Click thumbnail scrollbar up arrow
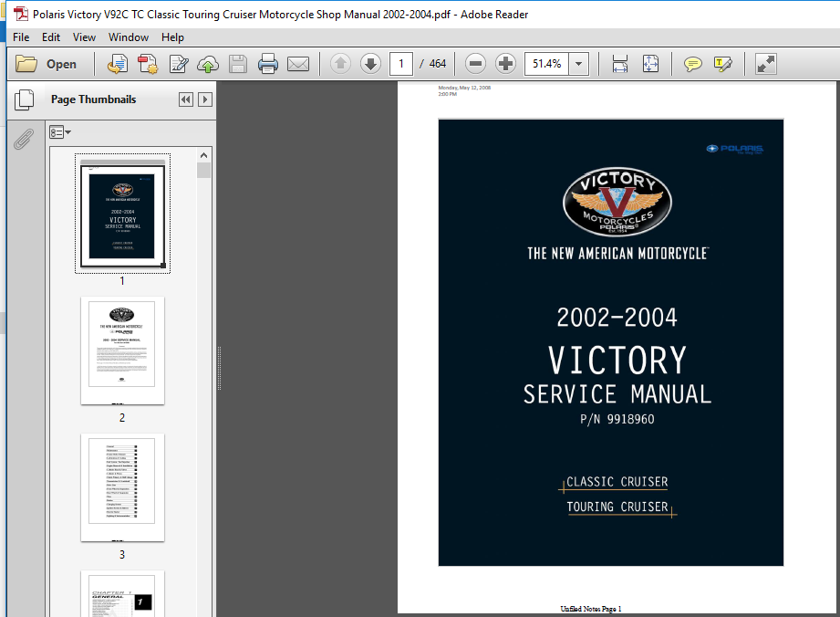The image size is (840, 617). (x=203, y=155)
